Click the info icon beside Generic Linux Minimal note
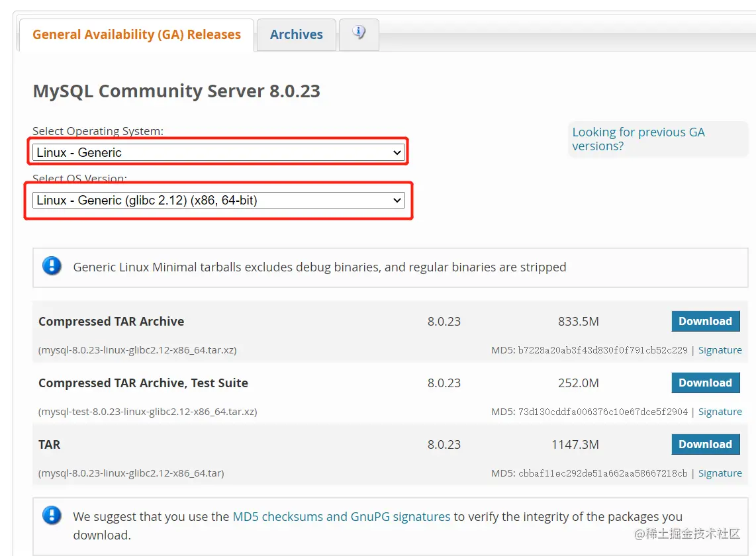 point(52,265)
